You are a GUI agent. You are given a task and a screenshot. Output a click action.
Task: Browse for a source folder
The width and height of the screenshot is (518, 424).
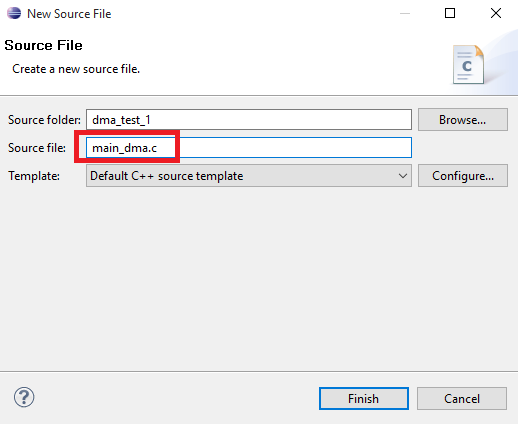tap(463, 120)
